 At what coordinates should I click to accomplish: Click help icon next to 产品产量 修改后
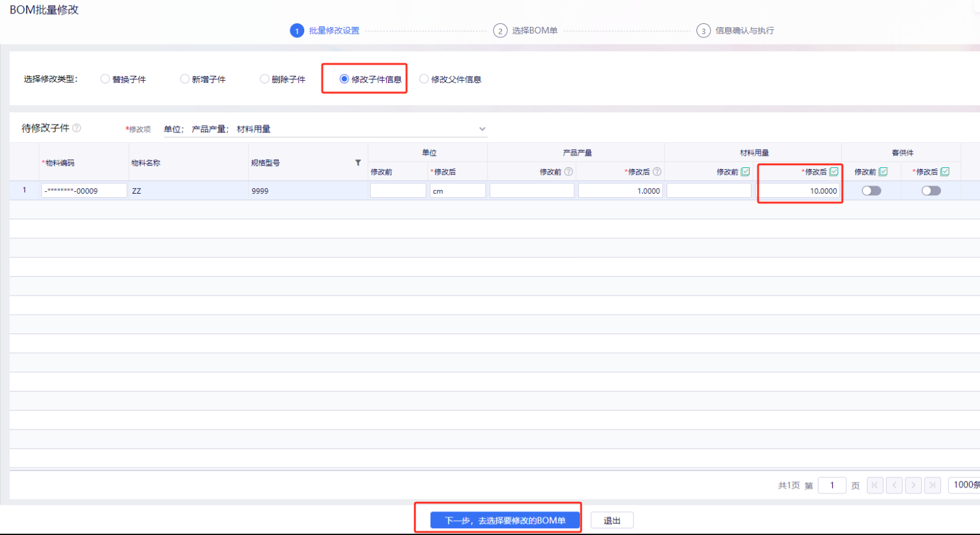tap(657, 172)
